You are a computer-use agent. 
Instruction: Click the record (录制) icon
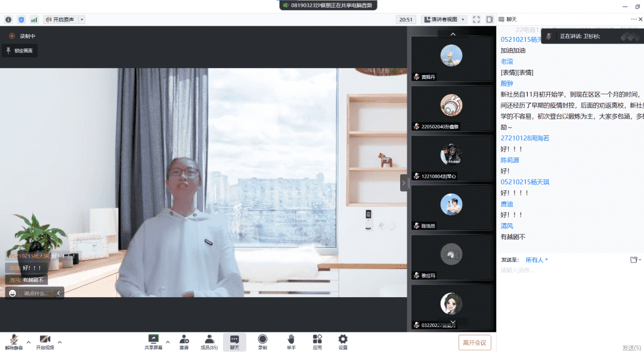[262, 339]
